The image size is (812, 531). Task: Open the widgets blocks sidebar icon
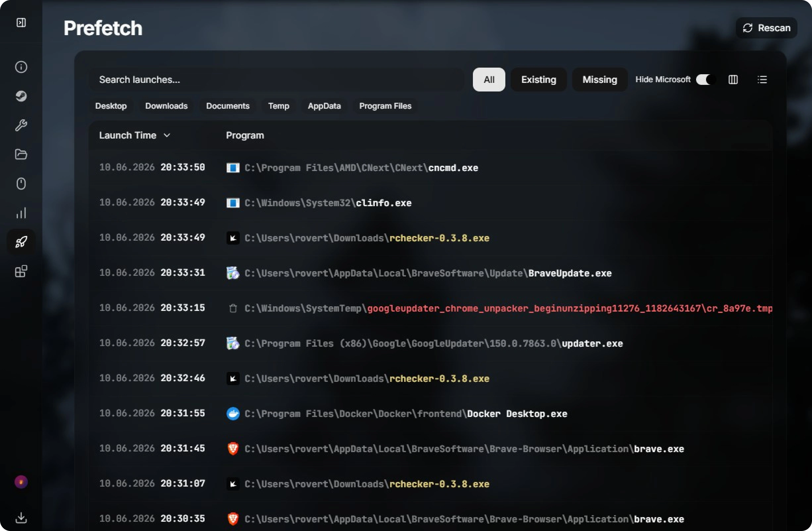21,271
